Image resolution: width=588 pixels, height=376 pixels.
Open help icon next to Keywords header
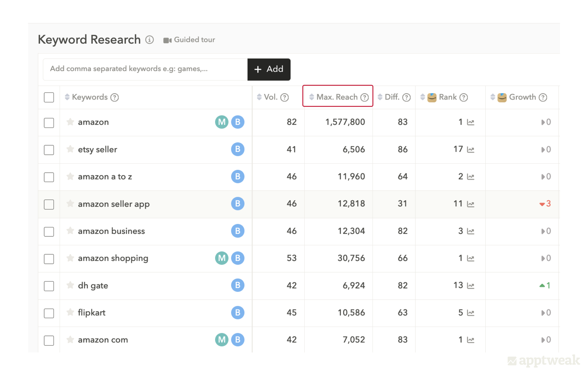pyautogui.click(x=114, y=97)
